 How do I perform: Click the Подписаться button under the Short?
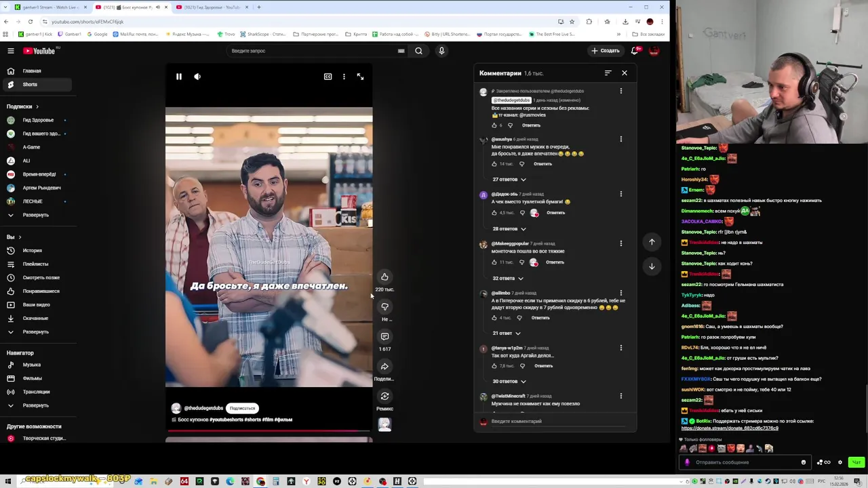(242, 408)
